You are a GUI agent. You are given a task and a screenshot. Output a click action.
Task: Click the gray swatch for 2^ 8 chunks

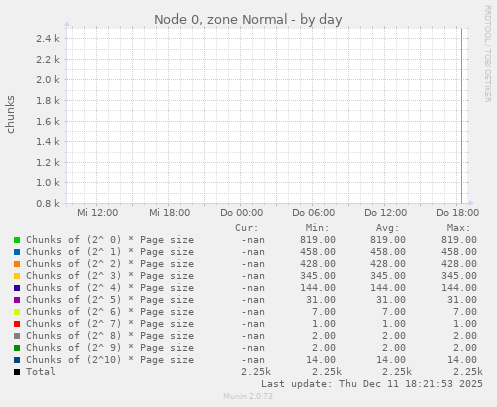coord(17,336)
